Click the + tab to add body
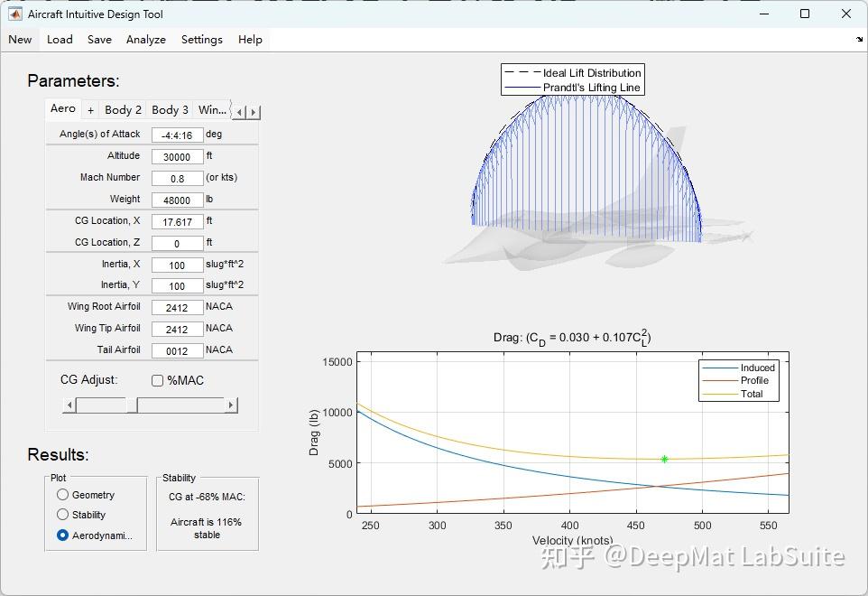The height and width of the screenshot is (596, 868). pyautogui.click(x=91, y=110)
